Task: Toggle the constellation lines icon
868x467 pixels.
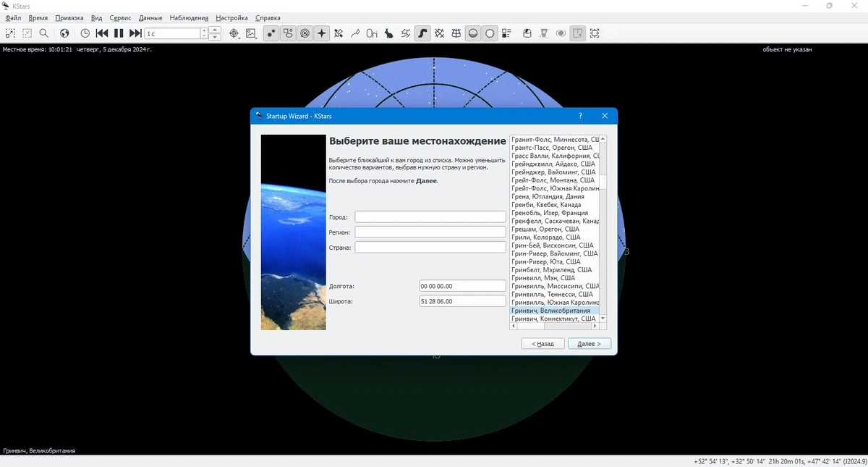Action: (x=338, y=33)
